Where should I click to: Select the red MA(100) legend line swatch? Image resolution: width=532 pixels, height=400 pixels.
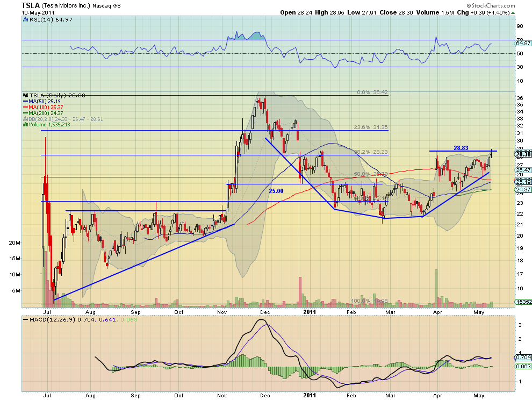click(x=25, y=108)
